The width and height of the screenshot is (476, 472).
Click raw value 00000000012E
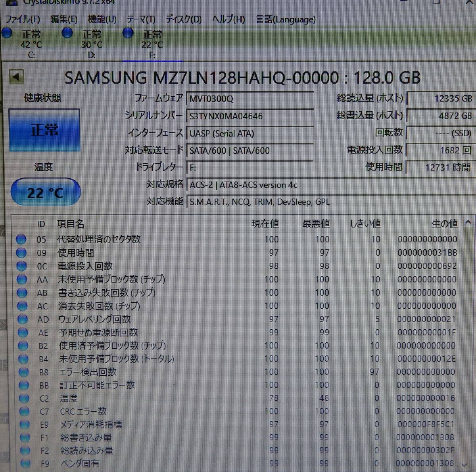pos(426,359)
